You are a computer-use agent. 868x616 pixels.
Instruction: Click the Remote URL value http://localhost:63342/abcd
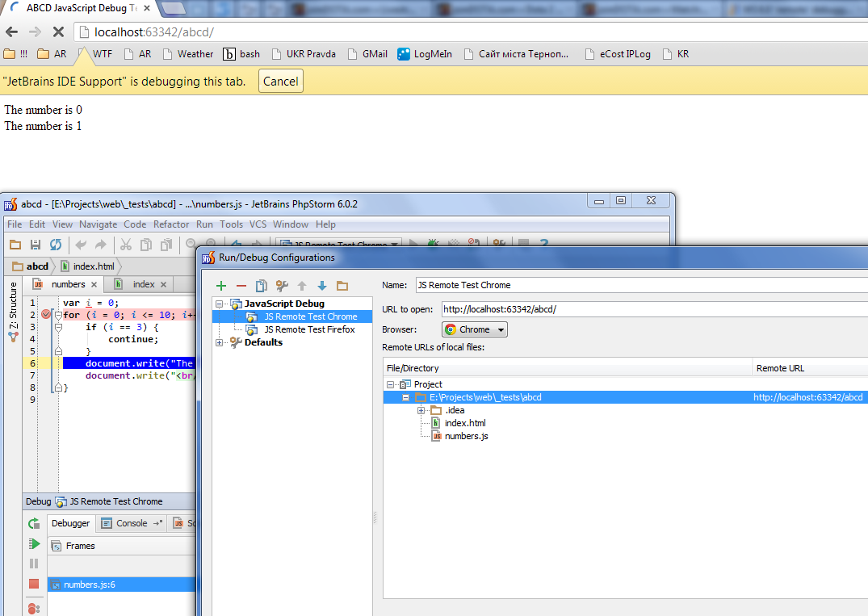807,397
